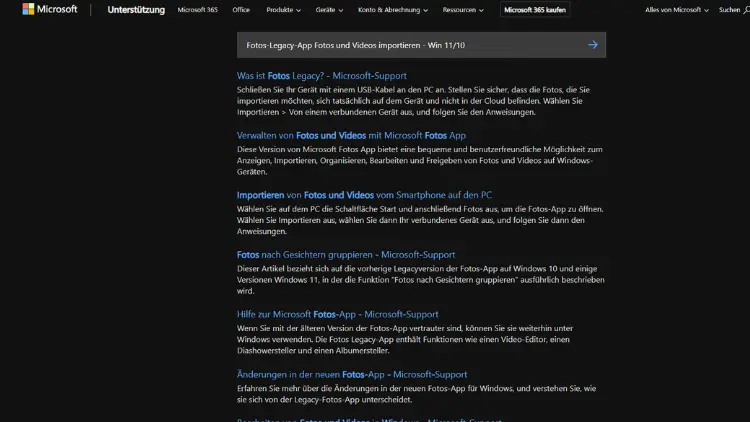
Task: Select Microsoft 365 in navigation bar
Action: point(196,10)
